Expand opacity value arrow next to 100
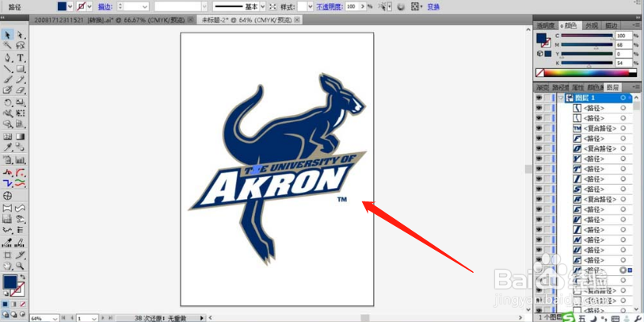The width and height of the screenshot is (644, 322). [x=362, y=6]
